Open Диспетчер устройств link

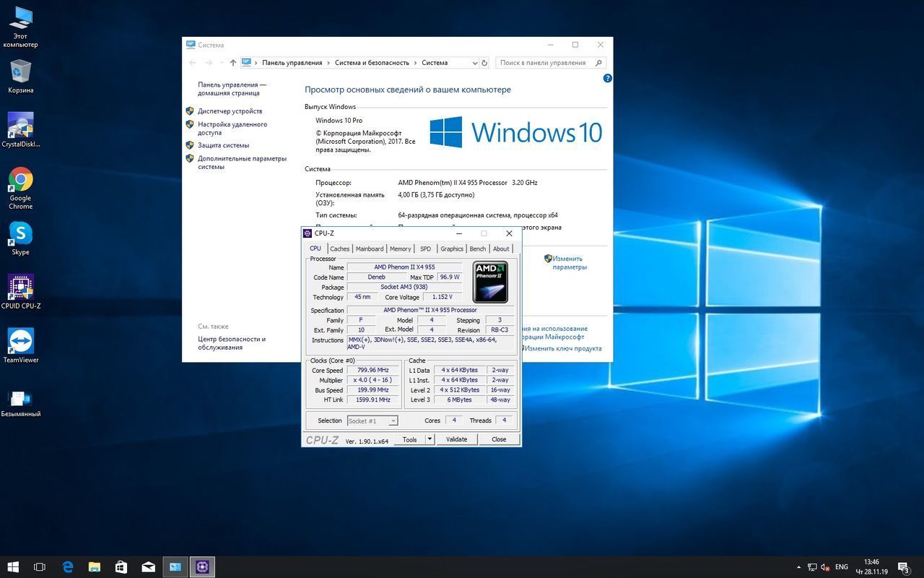point(230,111)
